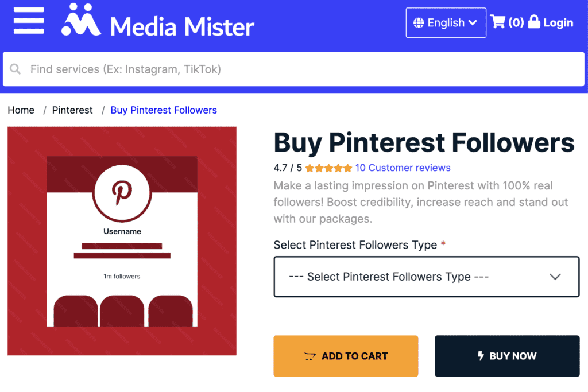
Task: Click Add to Cart
Action: (x=345, y=356)
